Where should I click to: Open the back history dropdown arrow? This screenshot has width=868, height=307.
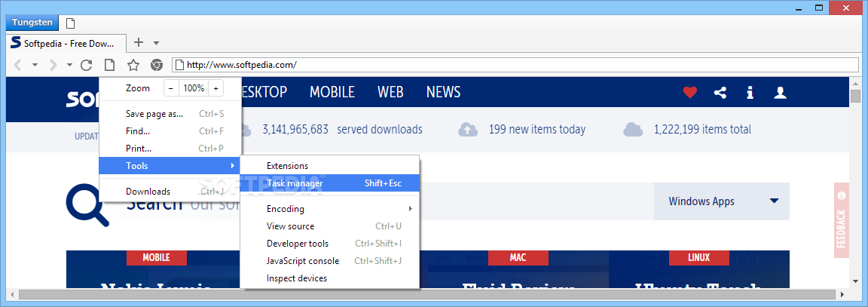point(35,66)
